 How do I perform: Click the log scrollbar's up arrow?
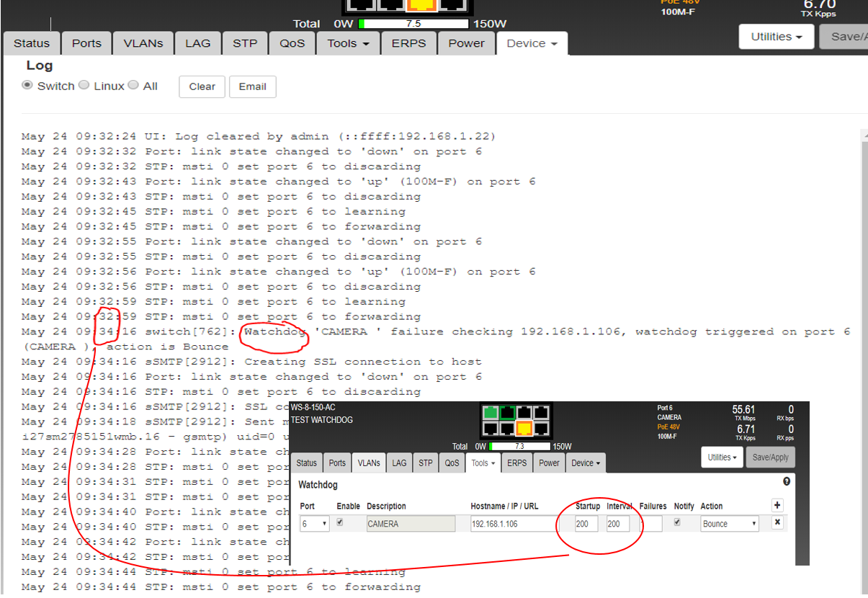pyautogui.click(x=864, y=135)
